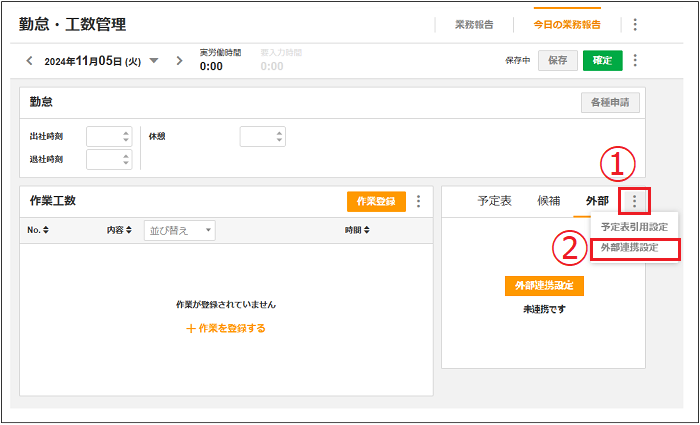
Task: Click the 未連携です status text
Action: 544,309
